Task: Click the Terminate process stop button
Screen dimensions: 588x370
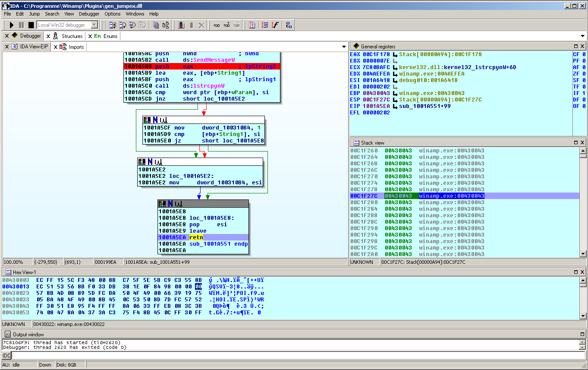Action: (31, 25)
